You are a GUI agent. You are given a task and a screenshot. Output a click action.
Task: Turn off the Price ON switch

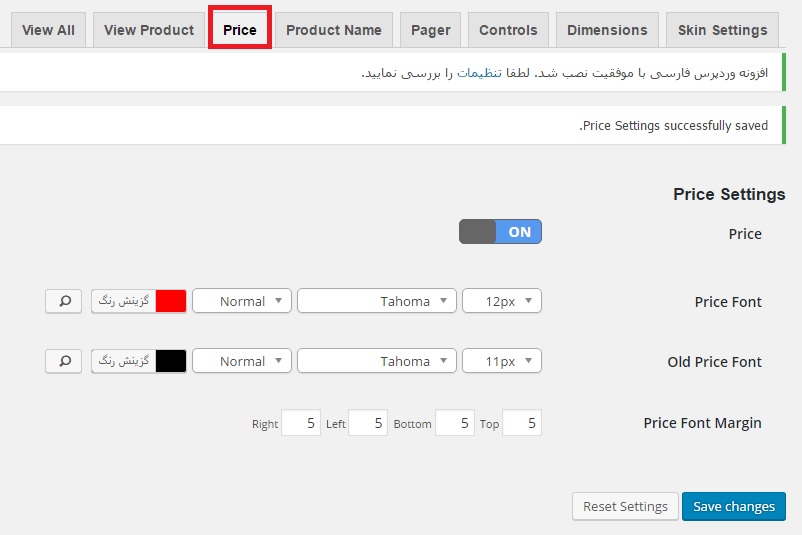pos(500,232)
